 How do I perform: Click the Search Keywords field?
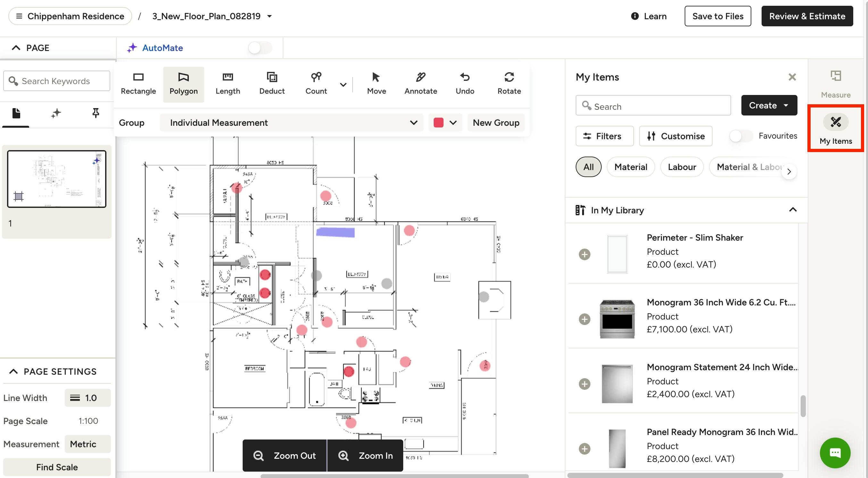(x=57, y=81)
